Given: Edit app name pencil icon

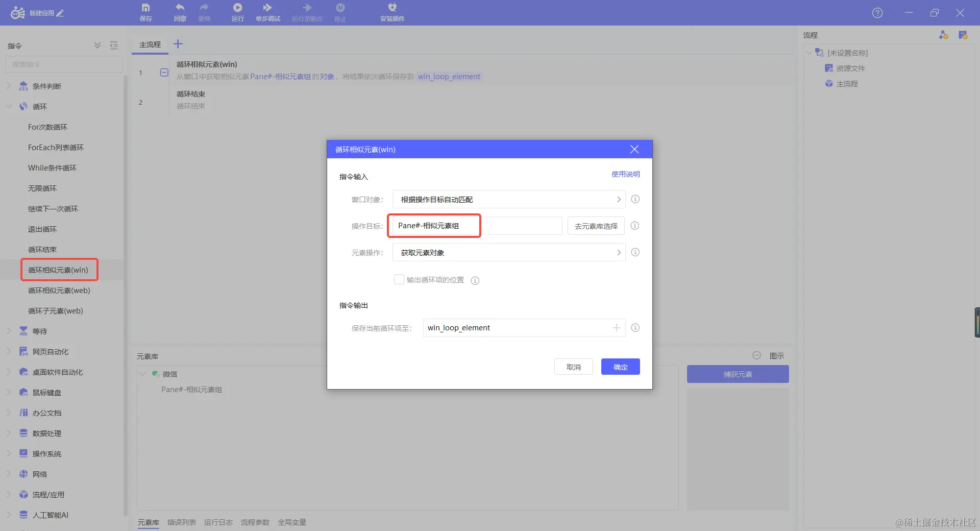Looking at the screenshot, I should (x=60, y=13).
